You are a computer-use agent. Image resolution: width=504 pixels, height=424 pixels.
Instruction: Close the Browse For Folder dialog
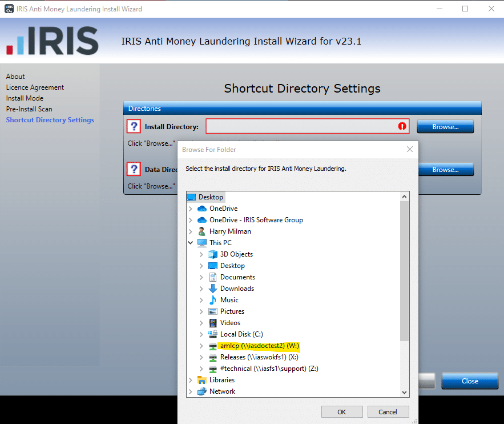(x=409, y=149)
